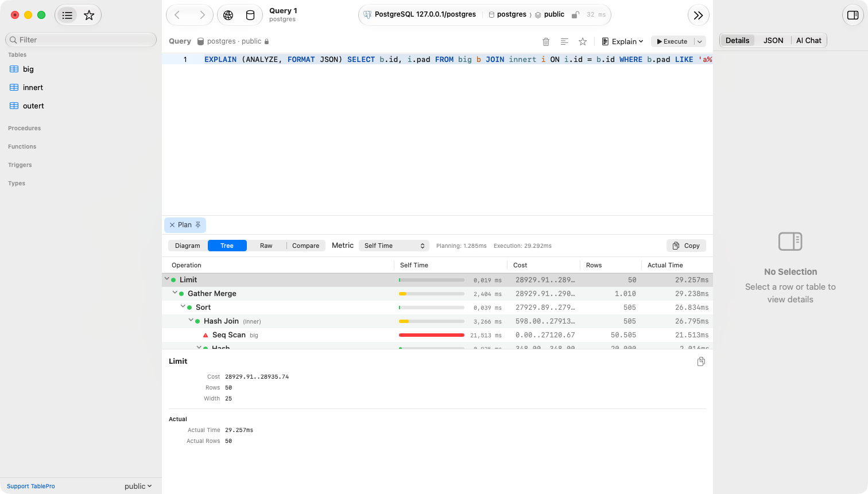Open the postgres database breadcrumb

point(507,14)
